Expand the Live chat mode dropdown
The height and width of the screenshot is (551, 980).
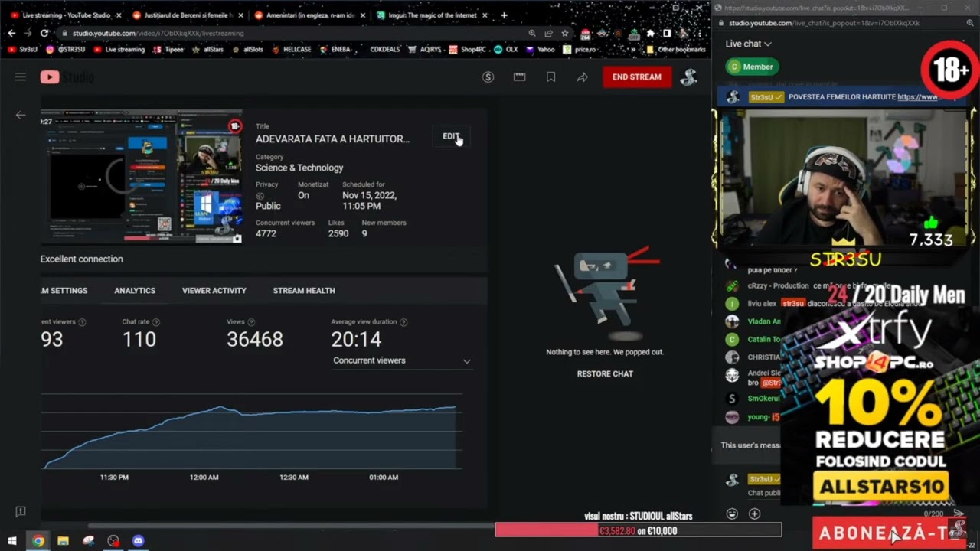[x=749, y=44]
